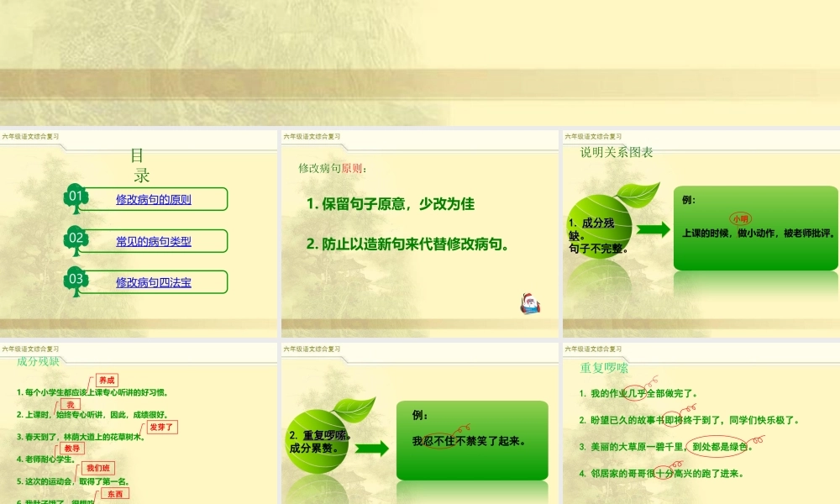The height and width of the screenshot is (504, 840).
Task: Click the 重复啰嗦 slide heading
Action: click(604, 368)
